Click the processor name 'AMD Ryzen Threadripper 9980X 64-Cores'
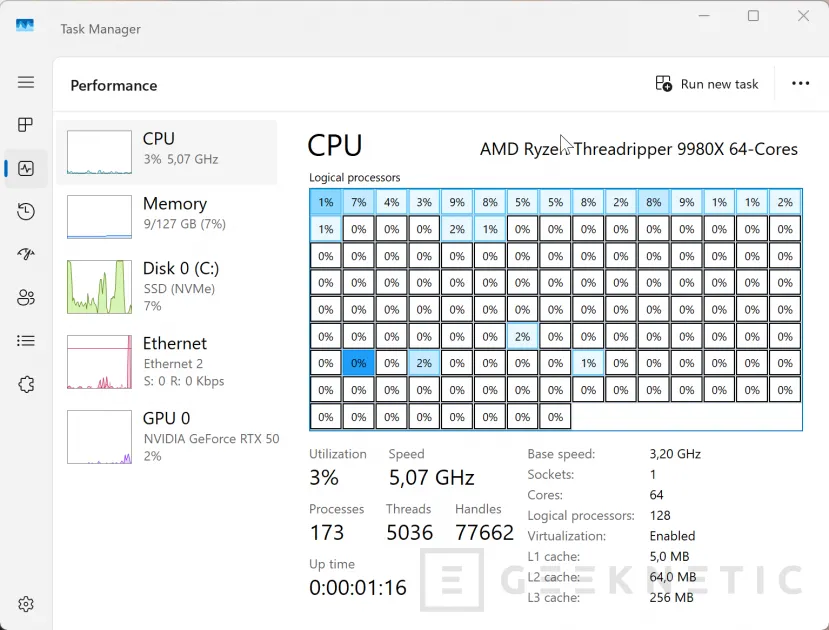Screen dimensions: 829x630 (639, 149)
